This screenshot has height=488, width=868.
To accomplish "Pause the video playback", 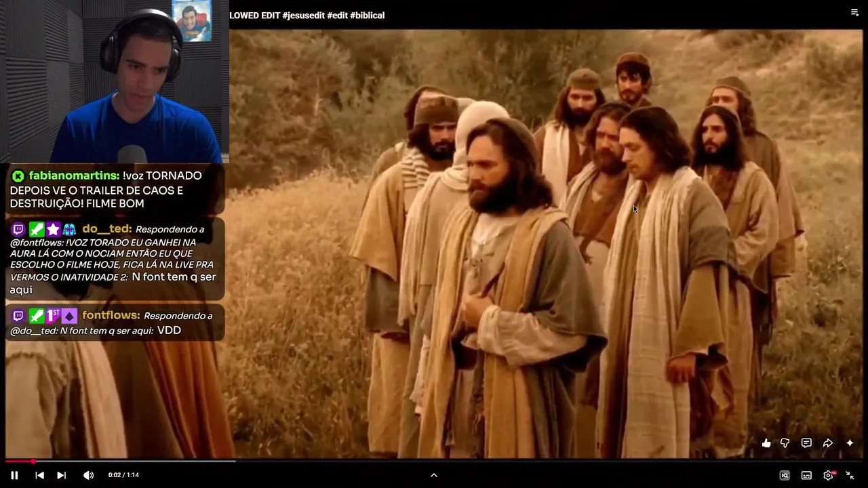I will [14, 475].
